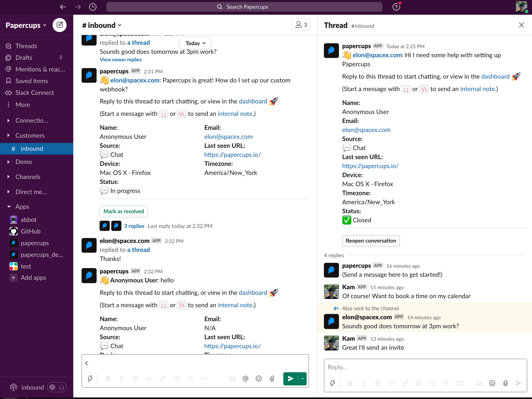The width and height of the screenshot is (532, 399).
Task: Open the Today date dropdown
Action: click(195, 43)
